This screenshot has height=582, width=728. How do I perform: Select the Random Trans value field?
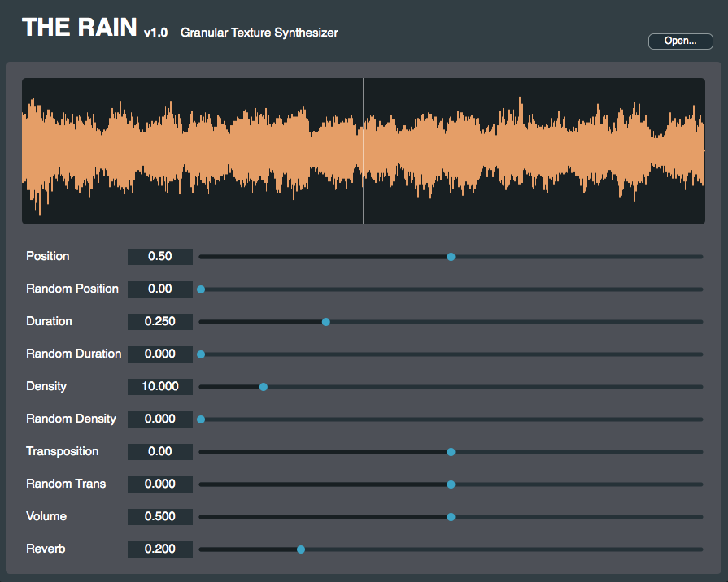click(160, 484)
